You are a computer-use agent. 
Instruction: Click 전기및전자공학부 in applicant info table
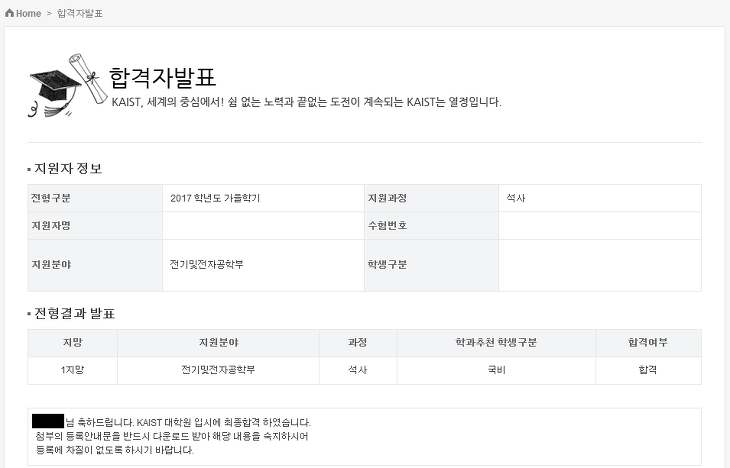pyautogui.click(x=206, y=265)
